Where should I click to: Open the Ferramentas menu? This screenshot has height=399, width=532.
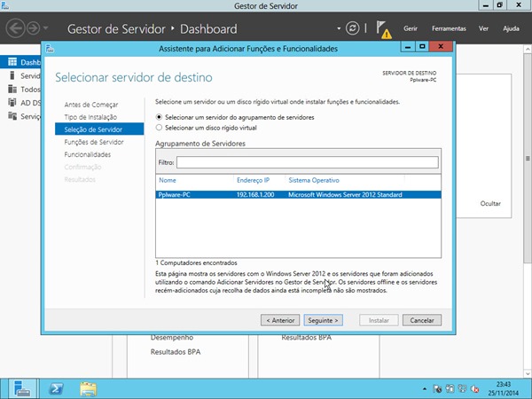tap(449, 28)
